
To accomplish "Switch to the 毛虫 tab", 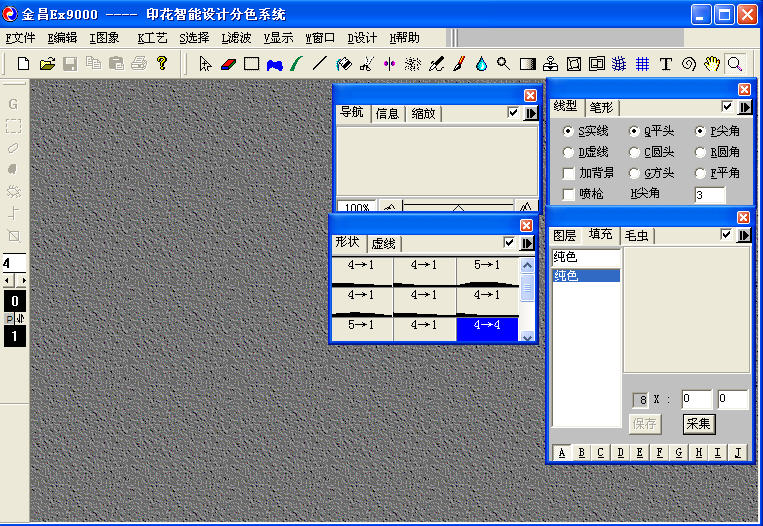I will pyautogui.click(x=636, y=236).
